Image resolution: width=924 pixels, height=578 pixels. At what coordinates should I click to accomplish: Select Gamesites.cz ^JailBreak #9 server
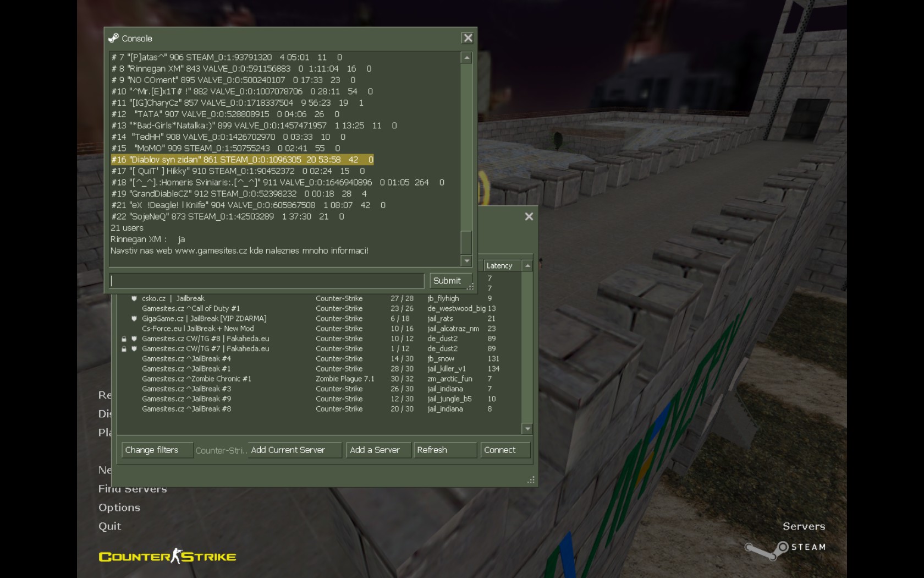319,399
